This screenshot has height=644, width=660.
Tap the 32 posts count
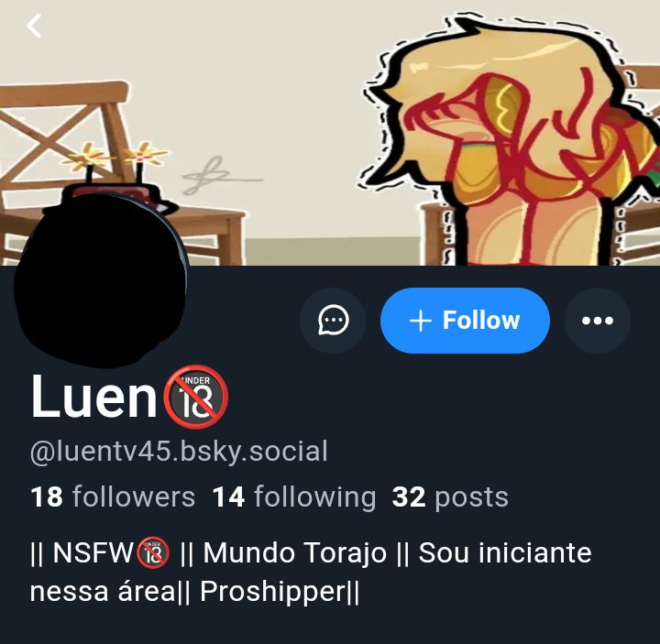coord(450,497)
